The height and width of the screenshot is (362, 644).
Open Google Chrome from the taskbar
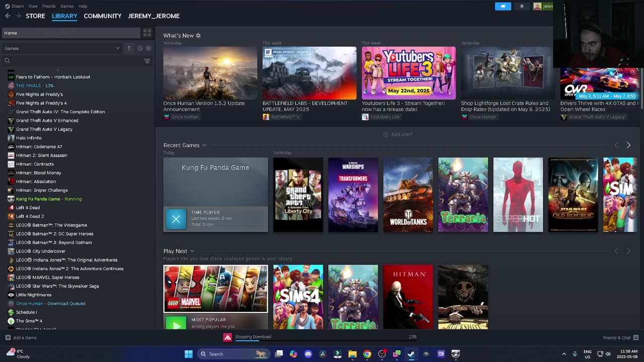tap(367, 354)
